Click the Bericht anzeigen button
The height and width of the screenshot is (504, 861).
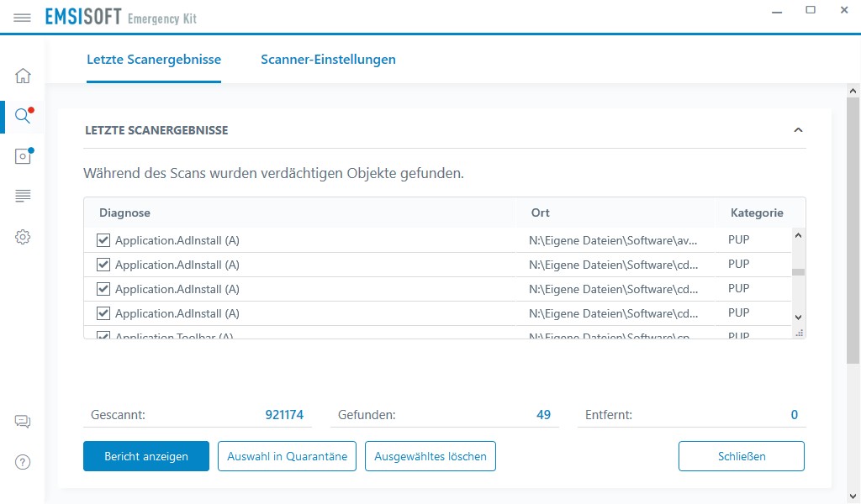click(145, 456)
